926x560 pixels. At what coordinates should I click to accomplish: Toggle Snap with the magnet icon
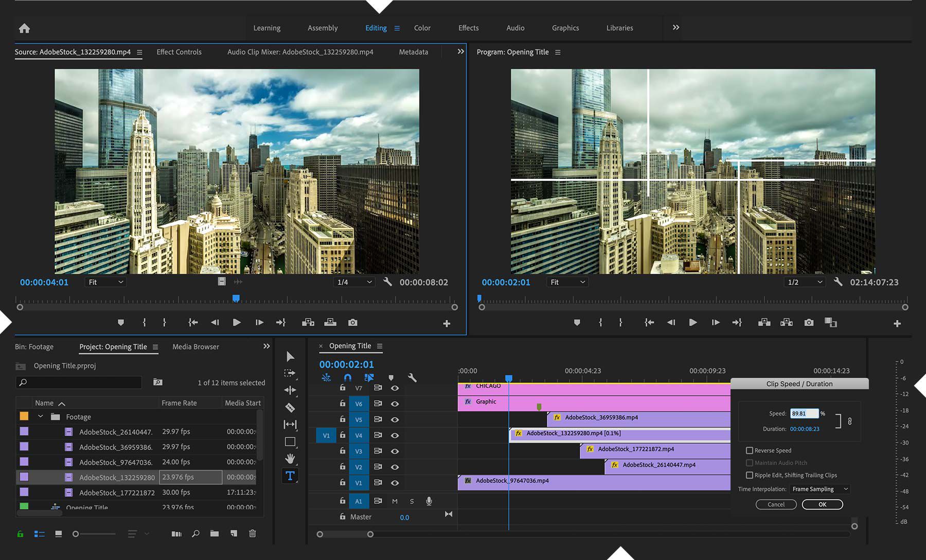point(348,377)
